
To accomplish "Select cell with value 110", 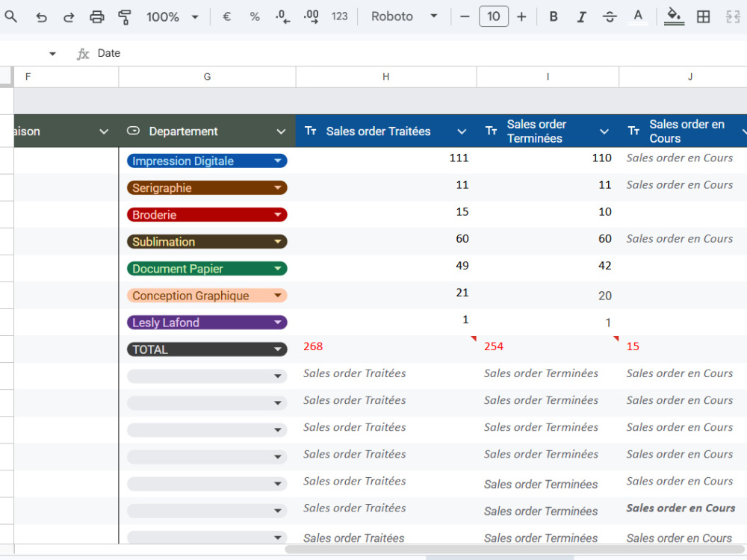I will click(548, 161).
